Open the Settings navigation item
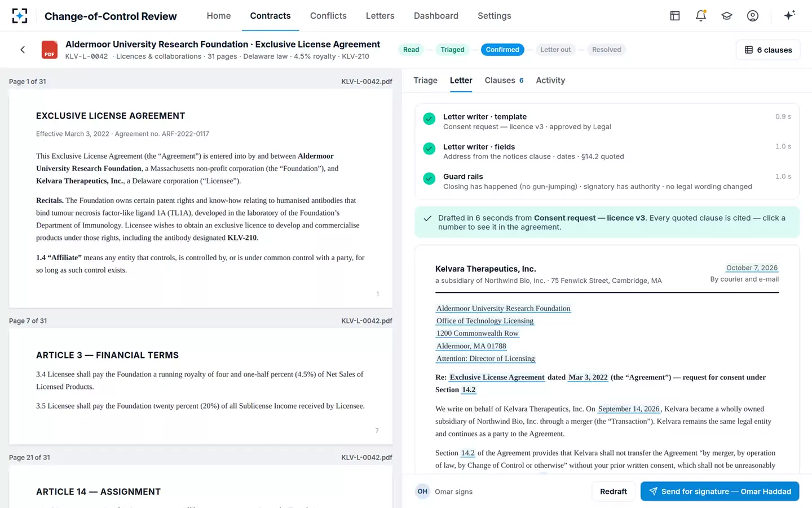812x508 pixels. click(x=495, y=16)
